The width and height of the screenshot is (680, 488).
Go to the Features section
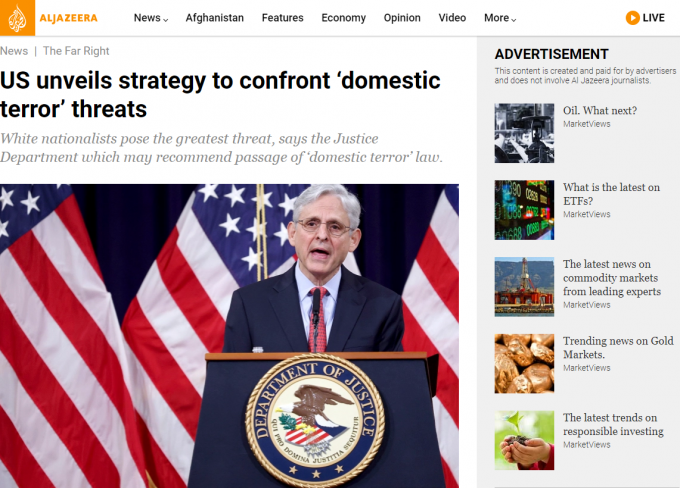(x=282, y=18)
